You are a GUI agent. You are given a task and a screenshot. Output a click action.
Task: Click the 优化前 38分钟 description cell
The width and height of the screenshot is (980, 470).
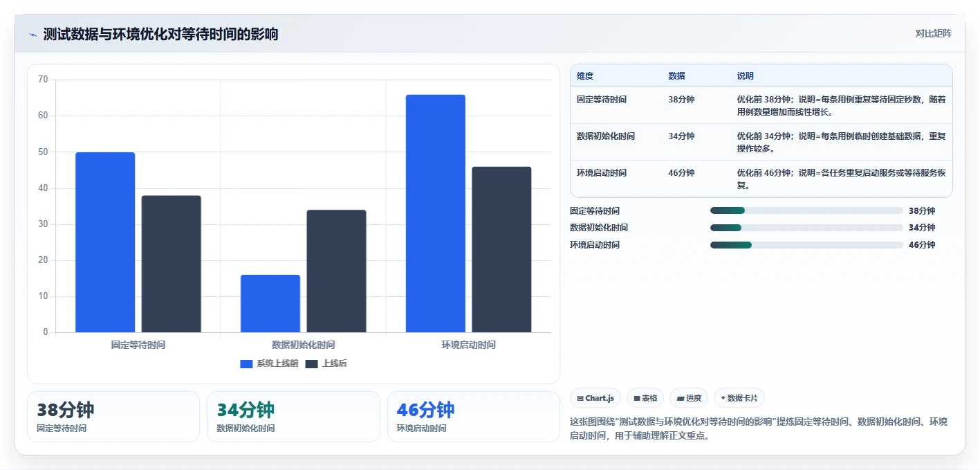841,106
